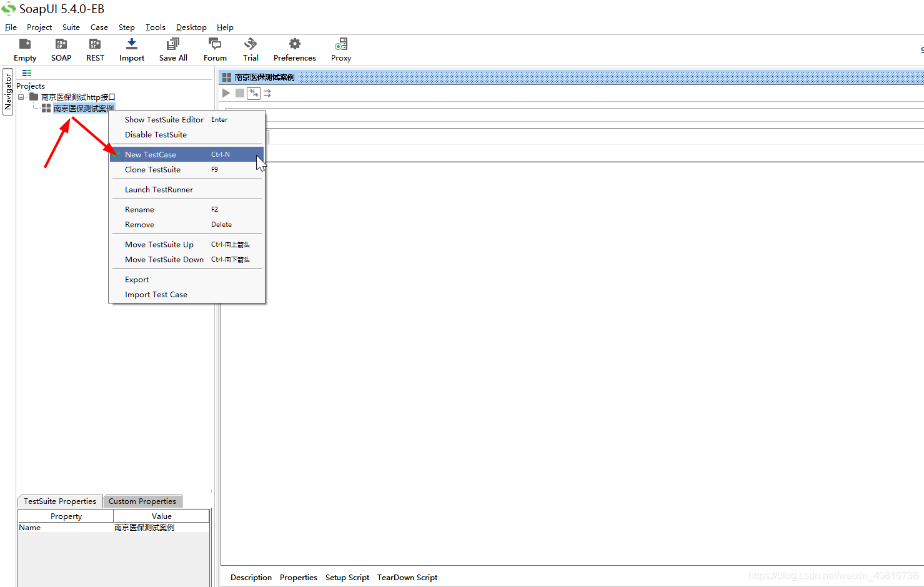Choose Launch TestRunner from the context menu
This screenshot has height=587, width=924.
coord(187,189)
